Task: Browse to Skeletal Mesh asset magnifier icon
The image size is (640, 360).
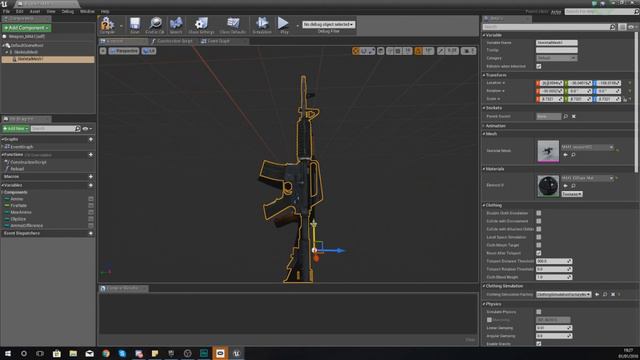Action: coord(573,155)
